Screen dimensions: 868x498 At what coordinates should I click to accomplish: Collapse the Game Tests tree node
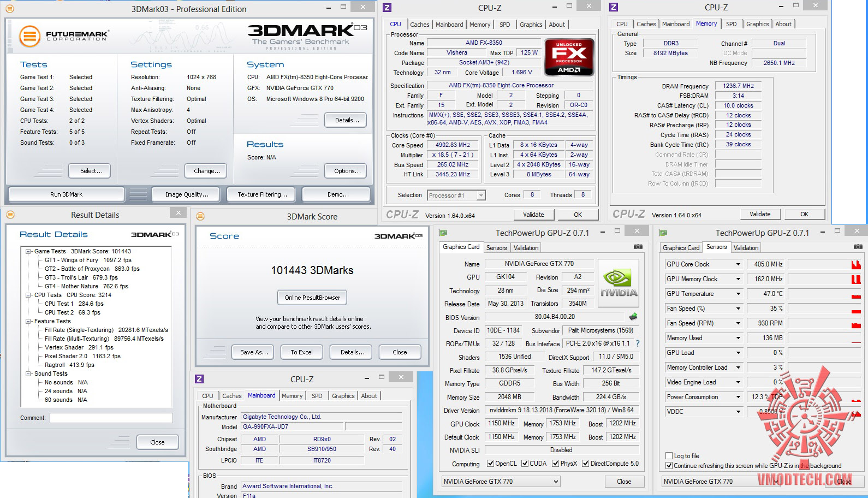point(28,251)
